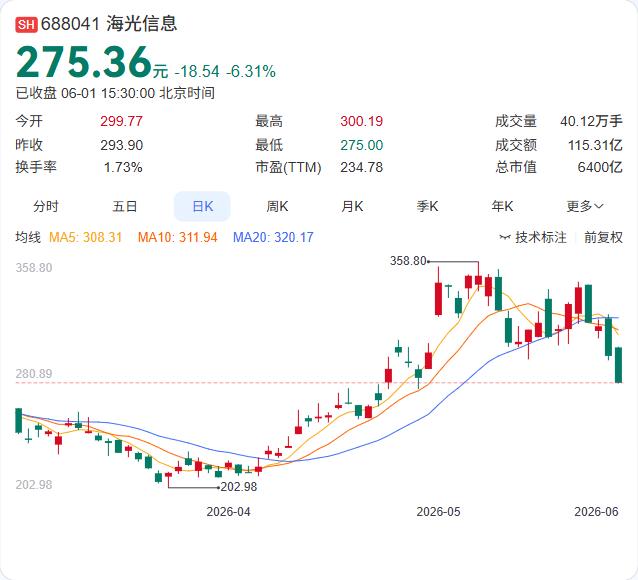Open the 分时 intraday tab
The width and height of the screenshot is (638, 580).
click(46, 206)
